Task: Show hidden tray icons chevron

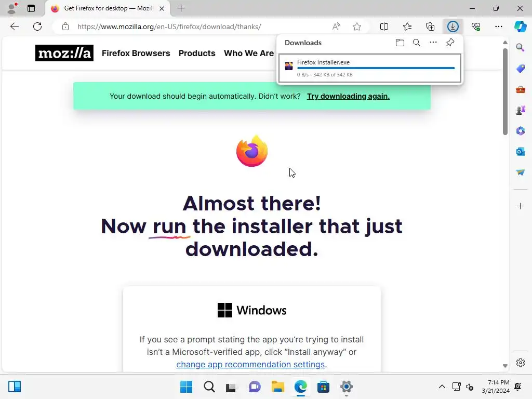Action: (442, 387)
